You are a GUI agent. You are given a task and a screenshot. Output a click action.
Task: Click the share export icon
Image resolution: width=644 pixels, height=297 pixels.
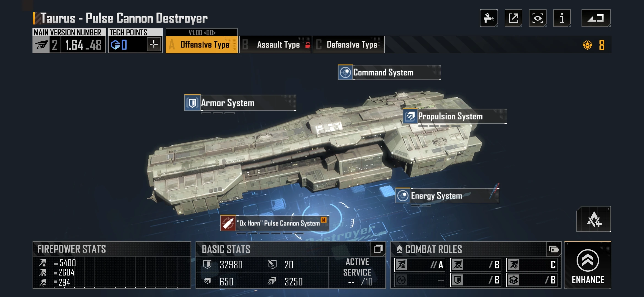coord(513,18)
